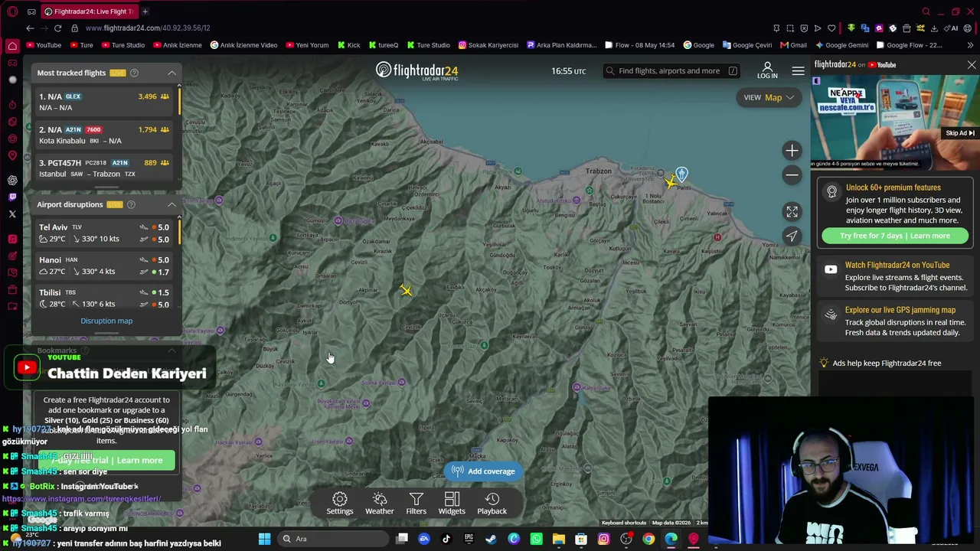Click the Trabzon airport pin marker
The width and height of the screenshot is (980, 551).
[x=681, y=174]
